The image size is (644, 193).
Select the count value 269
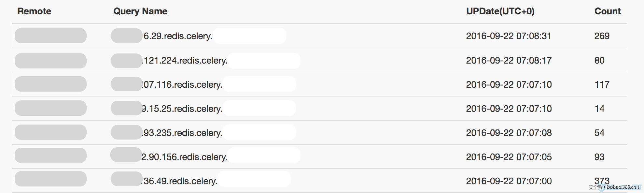point(602,36)
